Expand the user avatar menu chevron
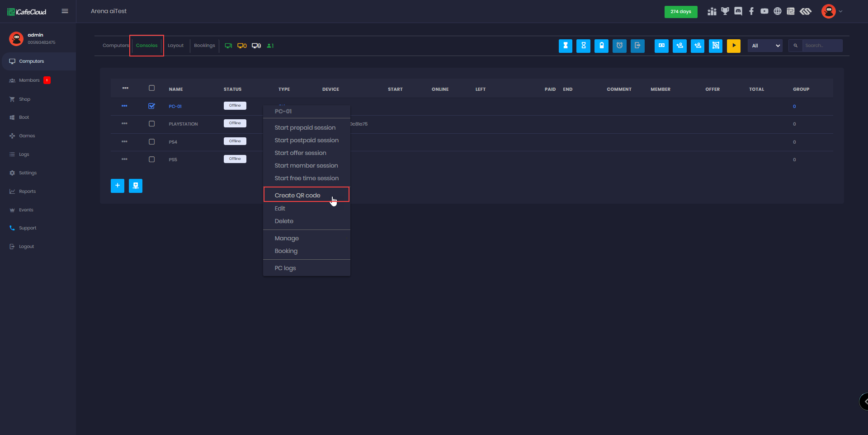Viewport: 868px width, 435px height. (840, 12)
